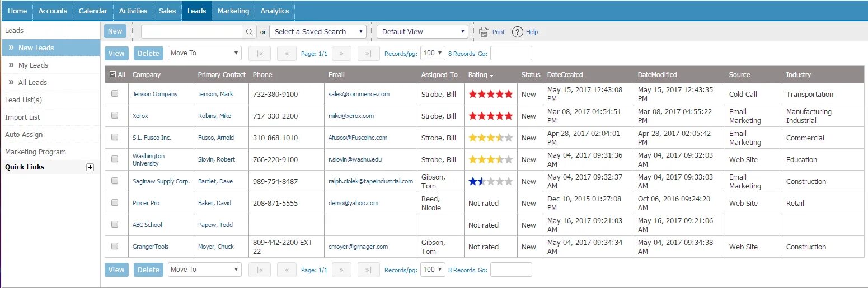Screen dimensions: 868x288
Task: Click the top View button
Action: tap(116, 53)
